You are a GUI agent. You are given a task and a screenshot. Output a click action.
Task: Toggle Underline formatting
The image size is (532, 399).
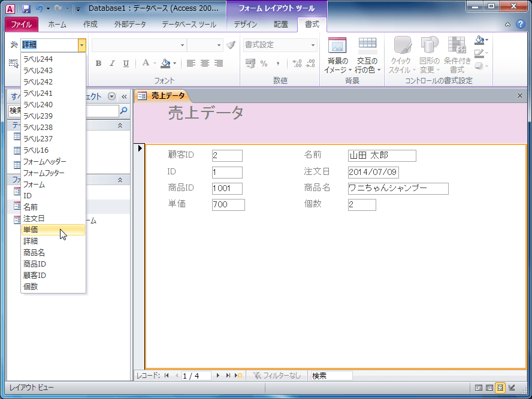click(x=126, y=63)
